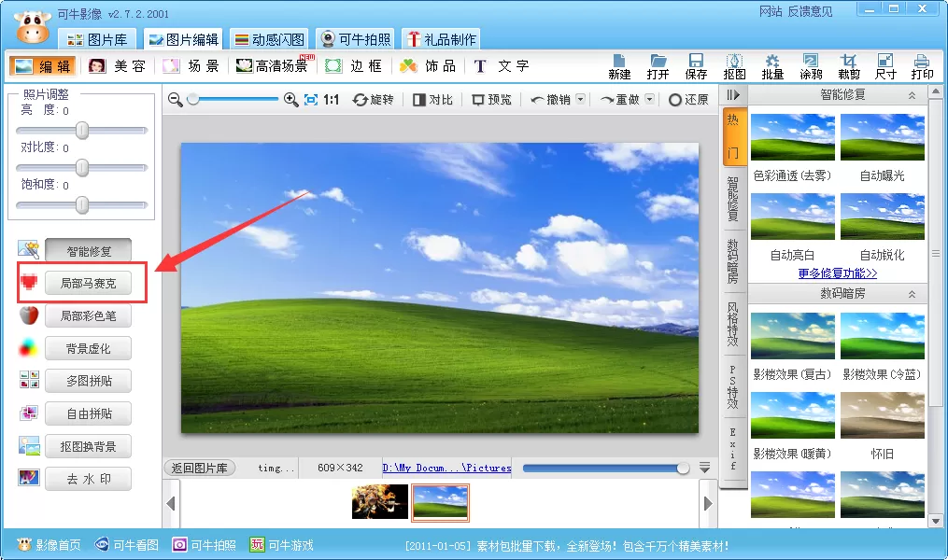
Task: Switch to the 可牛拍照 tab
Action: 356,40
